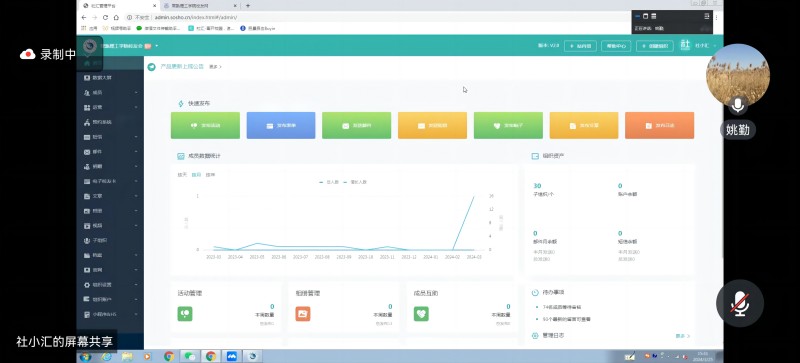Click the browser back arrow
The width and height of the screenshot is (800, 363).
[x=84, y=17]
